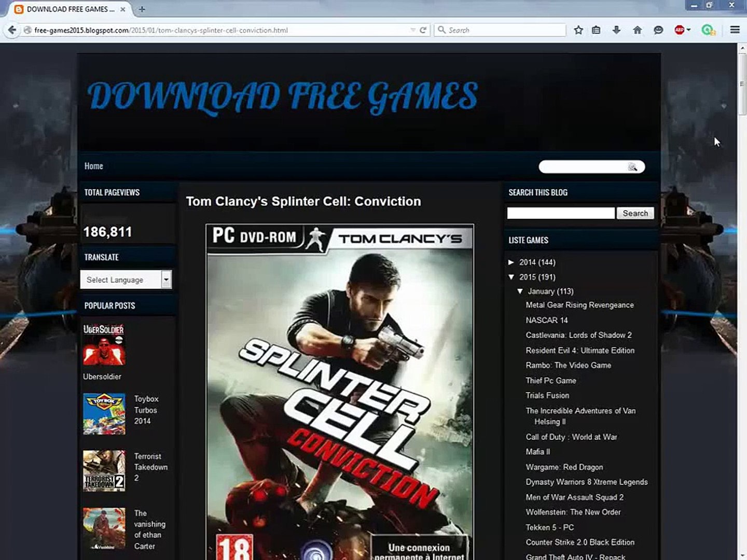This screenshot has width=747, height=560.
Task: Open the Toybox Turbos 2014 text link
Action: tap(146, 410)
